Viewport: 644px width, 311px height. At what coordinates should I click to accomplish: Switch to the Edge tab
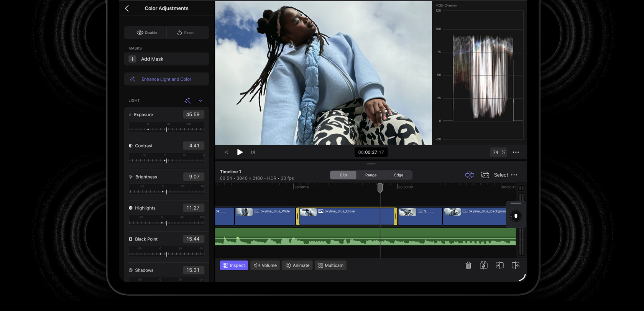(x=399, y=175)
